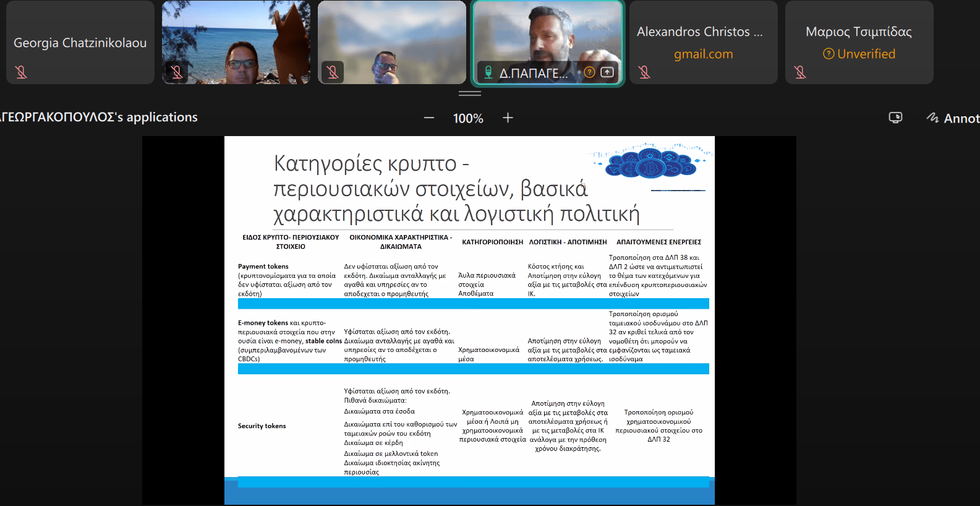This screenshot has width=980, height=506.
Task: Click green active microphone icon on Δ.ΠΑΠΑΓΕ tile
Action: 488,72
